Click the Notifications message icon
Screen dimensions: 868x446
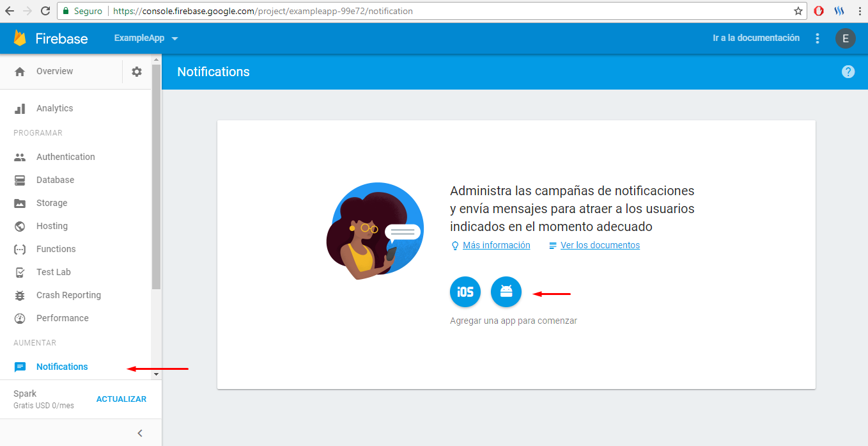click(20, 367)
